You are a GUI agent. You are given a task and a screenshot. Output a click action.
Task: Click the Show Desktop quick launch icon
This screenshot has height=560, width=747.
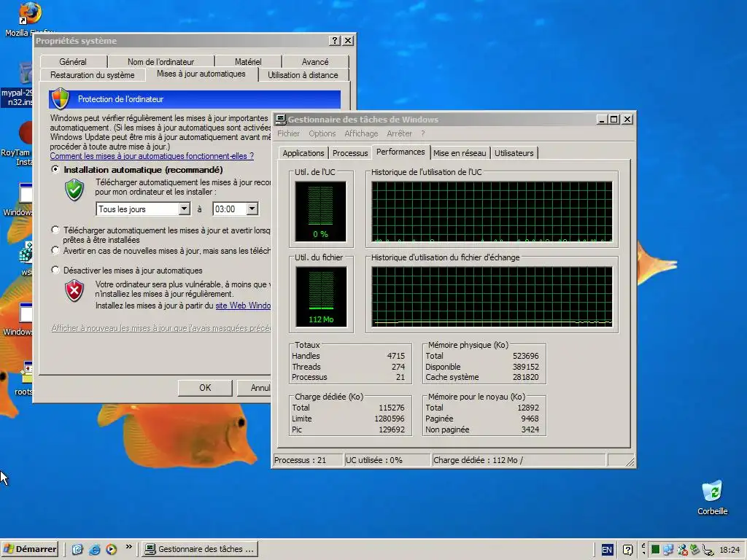click(x=77, y=549)
